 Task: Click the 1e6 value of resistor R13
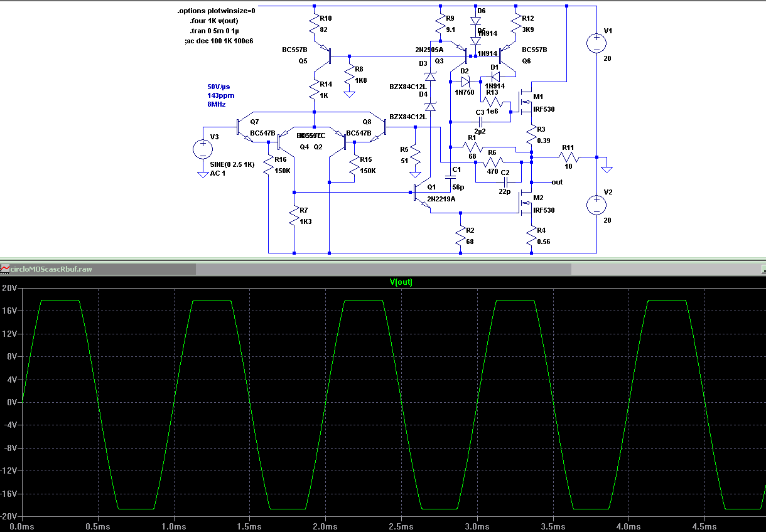coord(492,110)
